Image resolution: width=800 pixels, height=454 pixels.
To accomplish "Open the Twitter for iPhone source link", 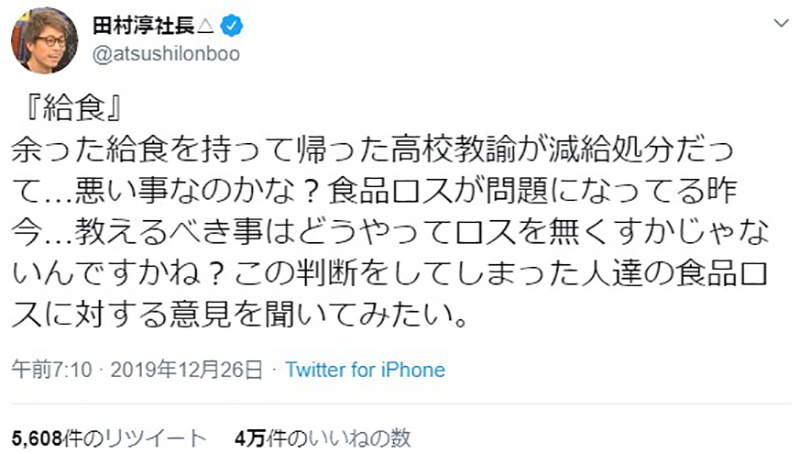I will coord(365,369).
